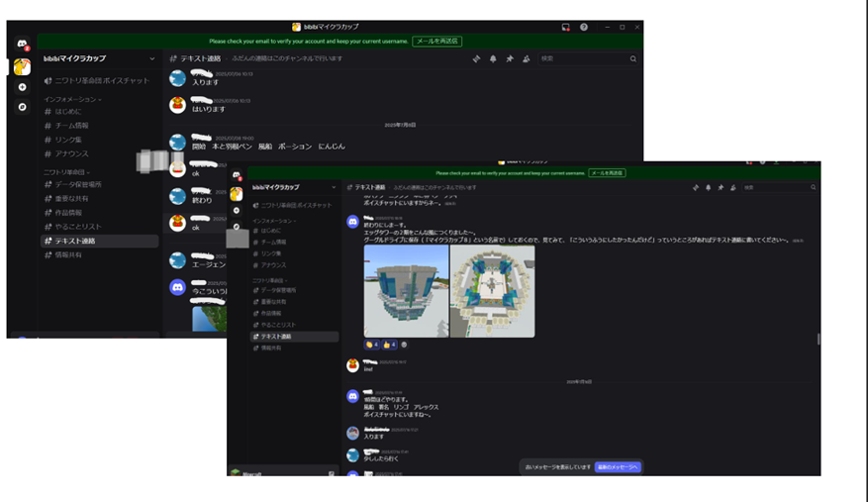The image size is (868, 502).
Task: Open the egg tower exterior screenshot
Action: 407,291
